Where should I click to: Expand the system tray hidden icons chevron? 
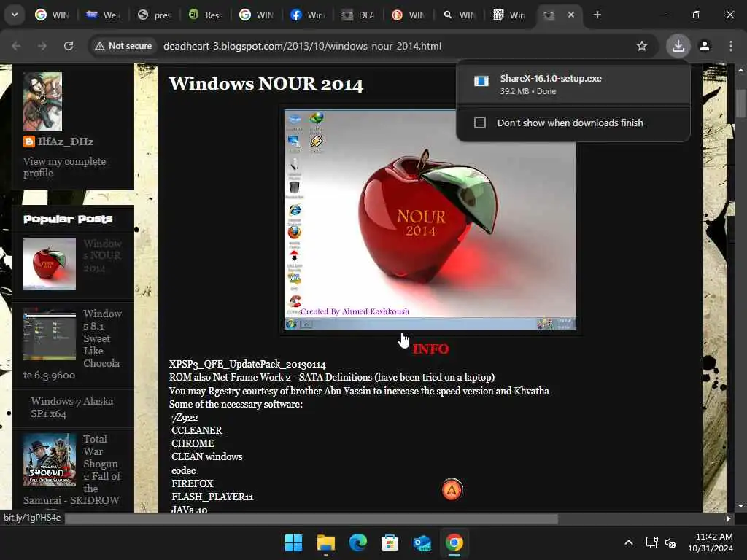(x=629, y=542)
